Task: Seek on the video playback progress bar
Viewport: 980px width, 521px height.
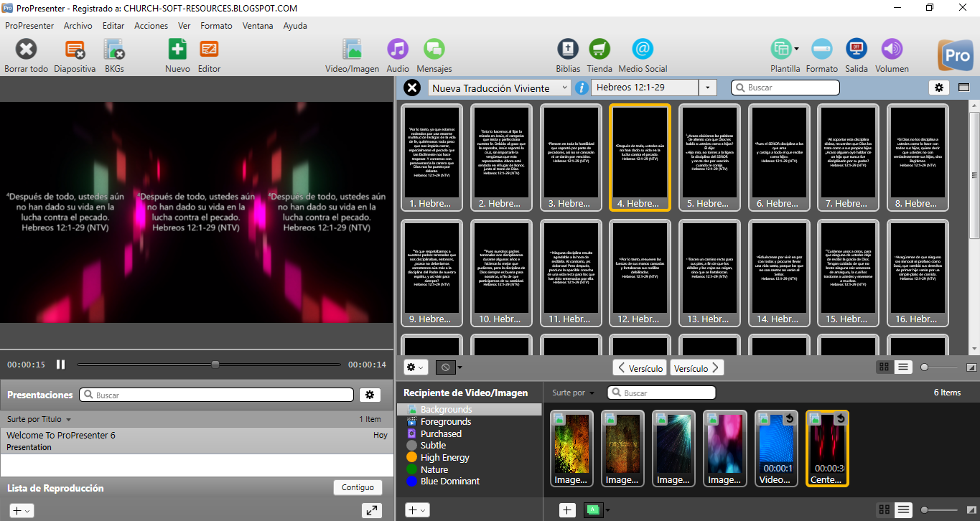Action: [210, 365]
